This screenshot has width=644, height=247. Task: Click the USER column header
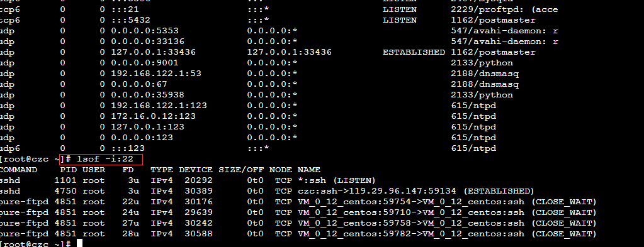click(94, 170)
